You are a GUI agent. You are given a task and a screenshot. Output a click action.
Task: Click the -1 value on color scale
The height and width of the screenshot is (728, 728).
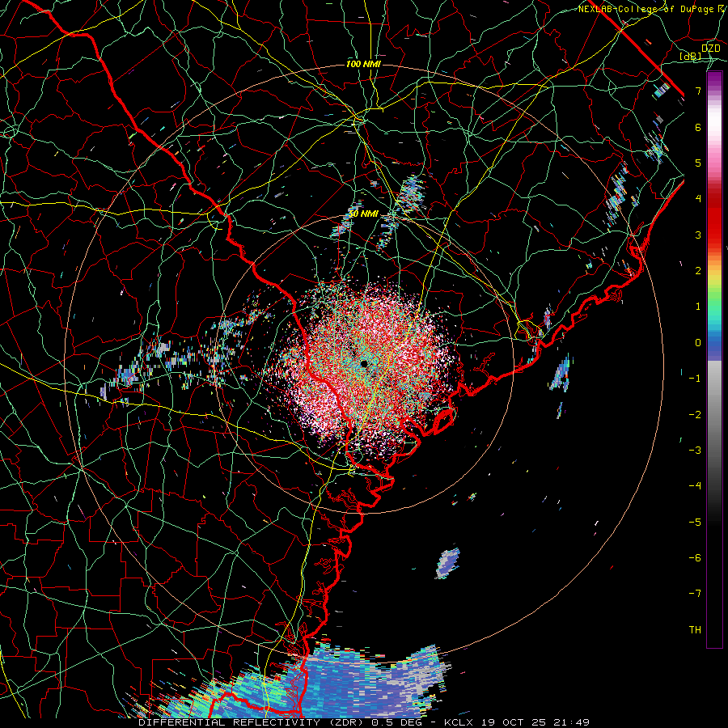click(x=695, y=379)
